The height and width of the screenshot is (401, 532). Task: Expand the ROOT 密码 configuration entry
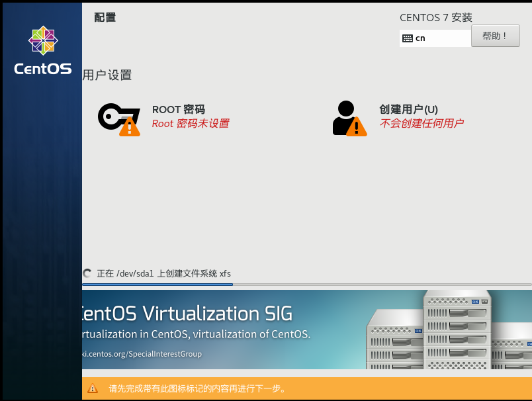[x=179, y=109]
